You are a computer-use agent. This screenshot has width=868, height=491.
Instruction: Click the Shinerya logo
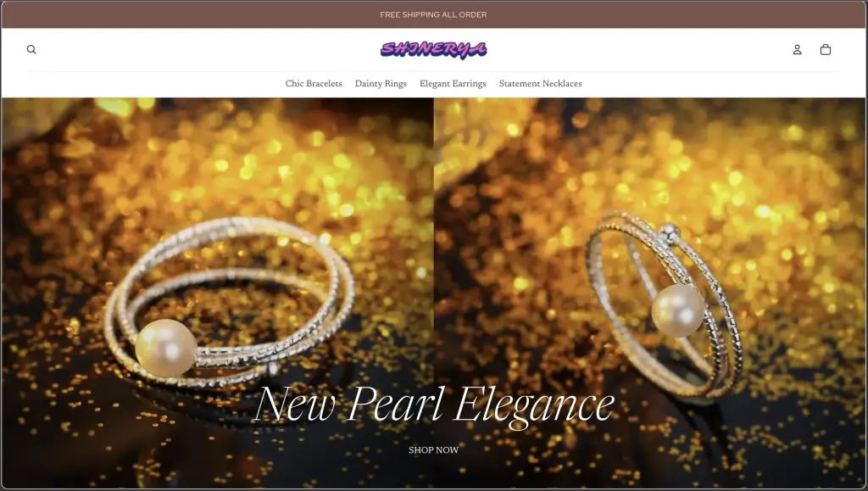[x=433, y=50]
